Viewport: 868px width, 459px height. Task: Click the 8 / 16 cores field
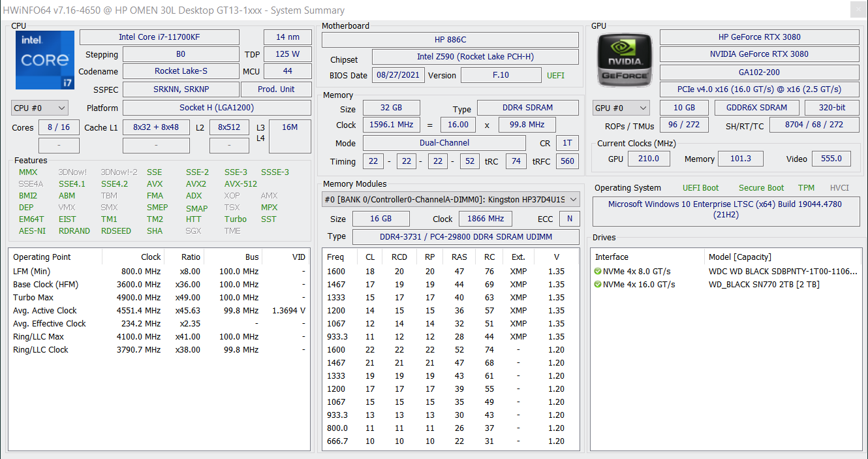tap(59, 127)
